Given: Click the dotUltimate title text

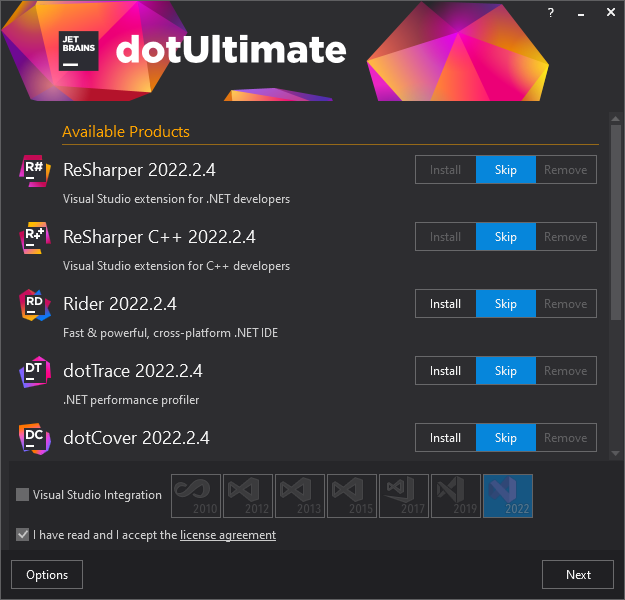Looking at the screenshot, I should coord(231,49).
